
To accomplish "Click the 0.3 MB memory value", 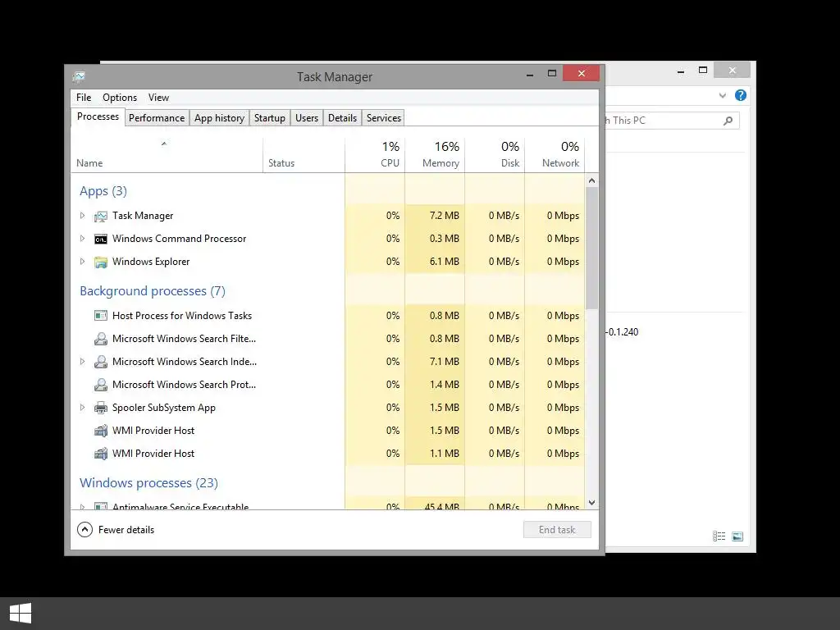I will coord(444,239).
